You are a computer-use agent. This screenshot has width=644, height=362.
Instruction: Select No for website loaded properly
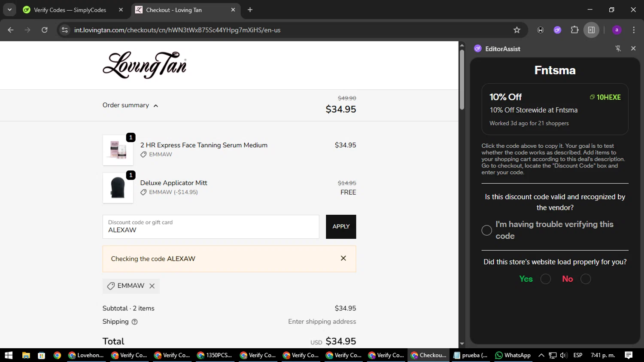click(586, 279)
